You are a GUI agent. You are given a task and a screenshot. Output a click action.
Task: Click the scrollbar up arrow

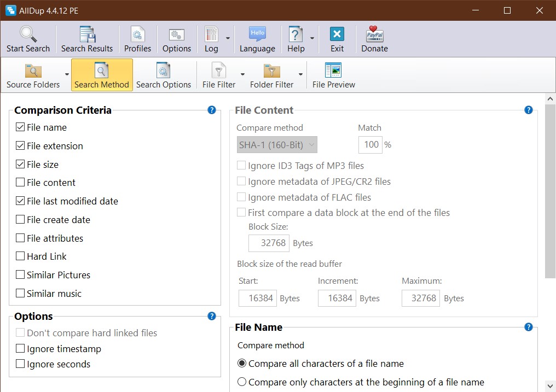[550, 99]
